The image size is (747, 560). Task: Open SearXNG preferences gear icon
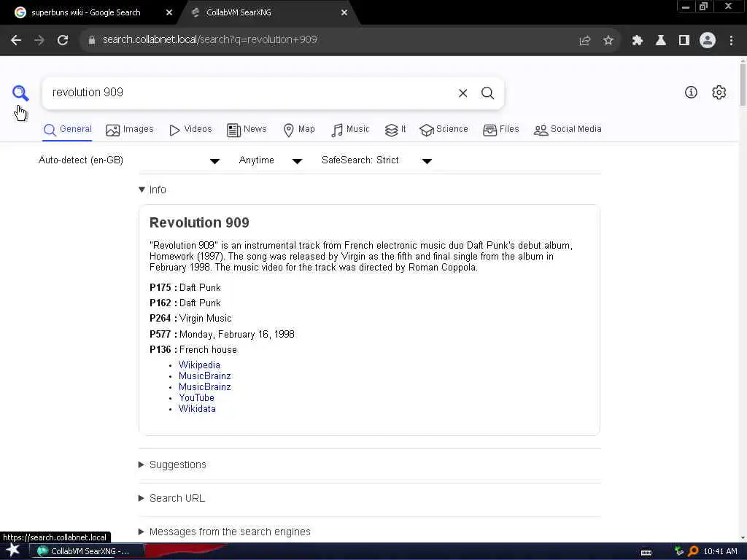click(719, 93)
